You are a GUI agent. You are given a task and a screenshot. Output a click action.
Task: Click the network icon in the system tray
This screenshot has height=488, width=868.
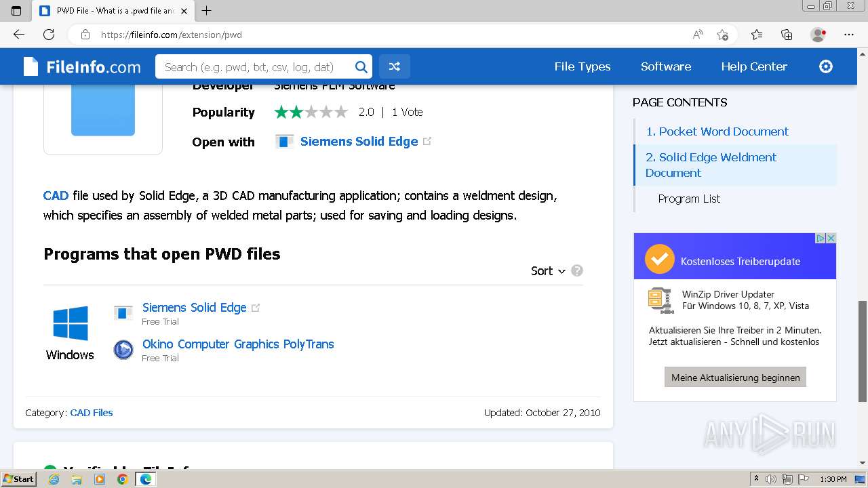[x=787, y=479]
